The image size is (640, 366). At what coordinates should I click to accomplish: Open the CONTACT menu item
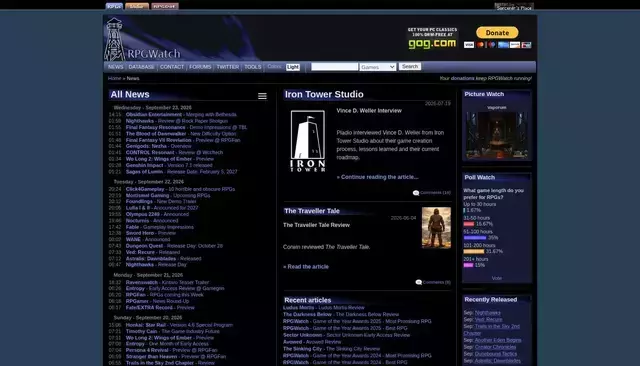point(172,67)
